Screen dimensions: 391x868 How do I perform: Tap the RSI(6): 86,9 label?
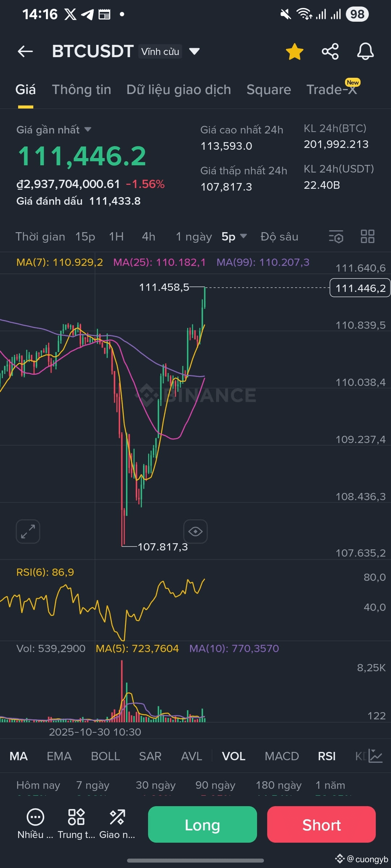tap(45, 572)
